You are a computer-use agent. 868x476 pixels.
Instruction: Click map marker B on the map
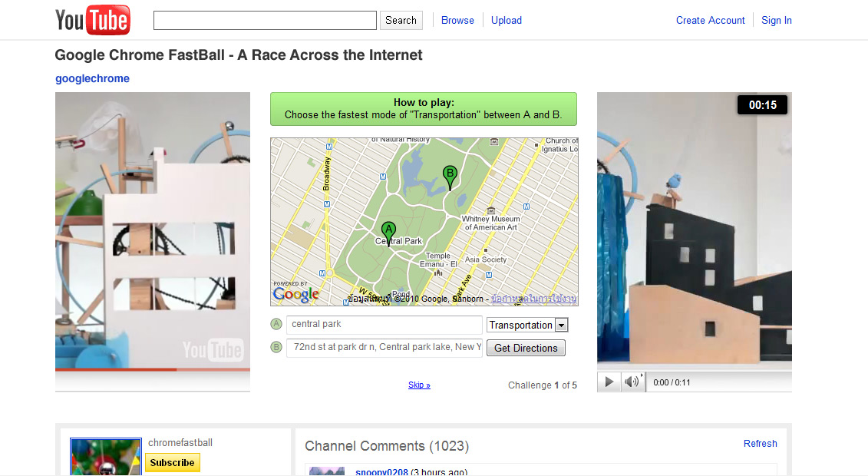tap(450, 177)
